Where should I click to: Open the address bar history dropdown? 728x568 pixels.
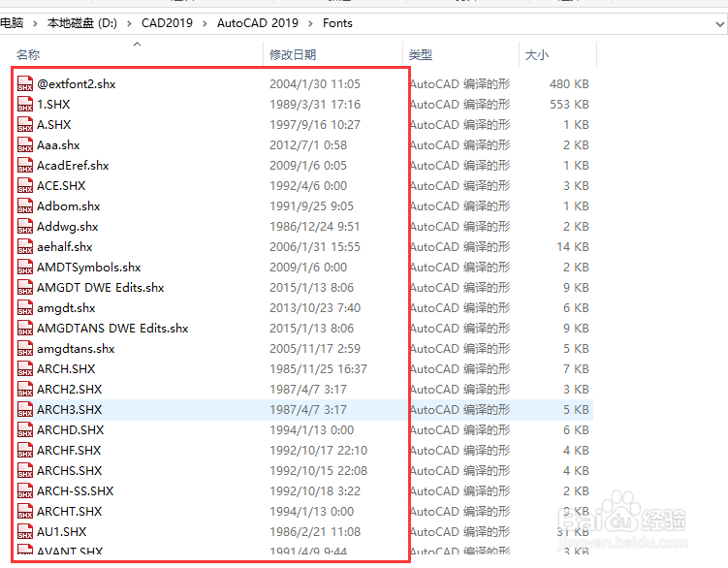point(719,23)
